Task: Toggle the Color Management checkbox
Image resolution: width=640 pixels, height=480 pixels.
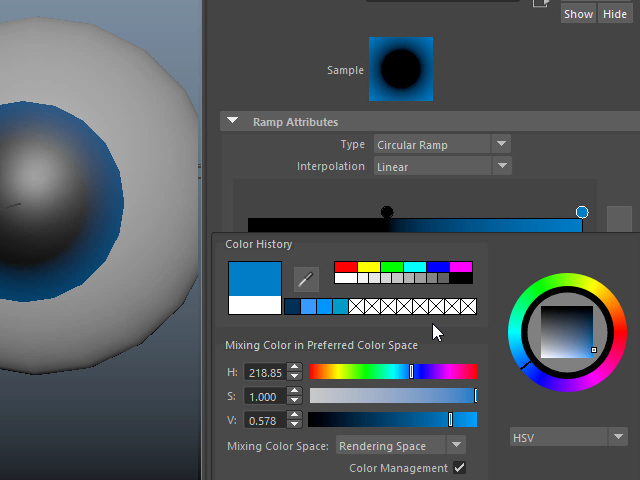Action: [460, 467]
